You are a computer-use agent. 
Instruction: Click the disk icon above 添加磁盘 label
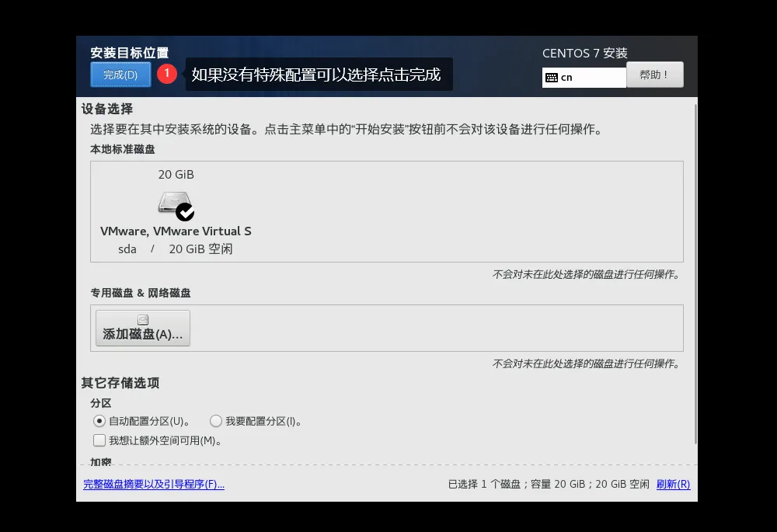tap(143, 320)
